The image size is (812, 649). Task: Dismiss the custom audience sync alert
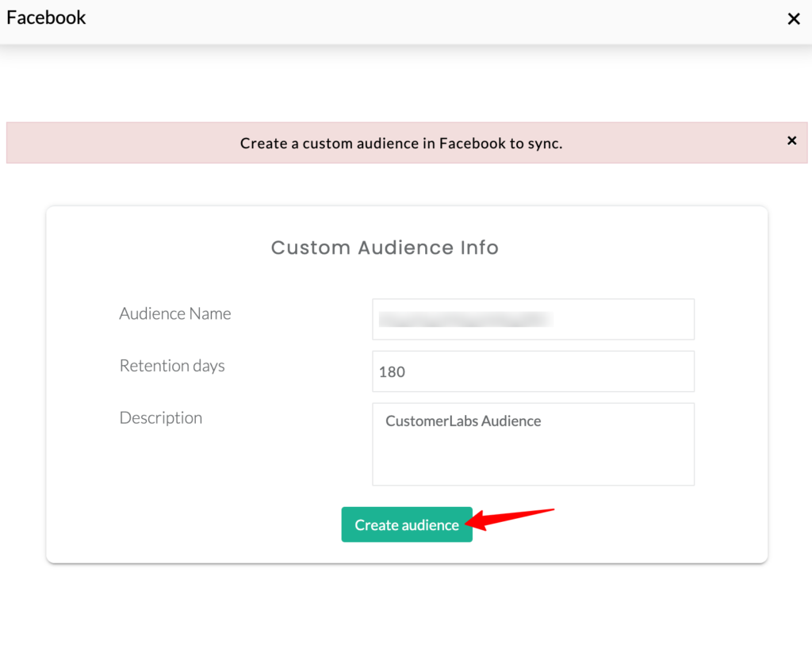point(792,140)
